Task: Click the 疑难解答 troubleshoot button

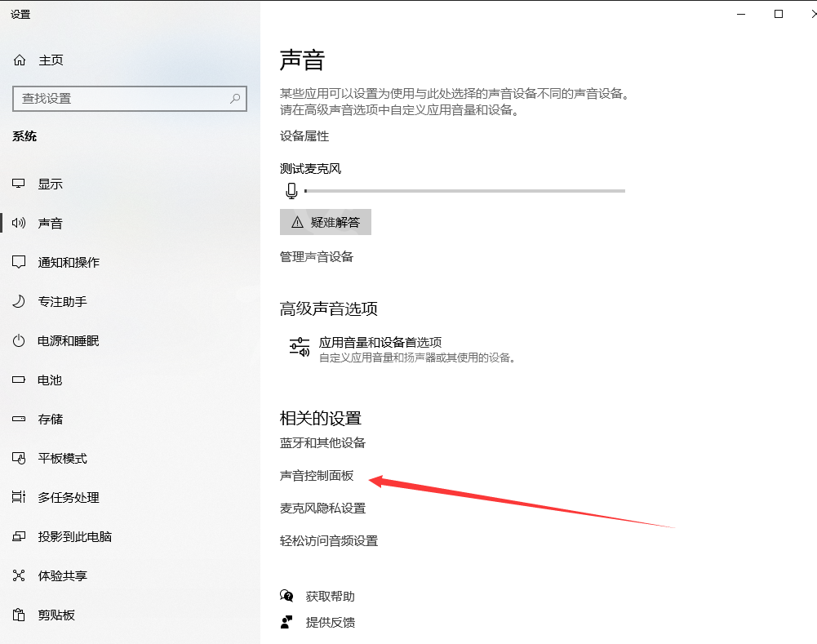Action: tap(326, 223)
